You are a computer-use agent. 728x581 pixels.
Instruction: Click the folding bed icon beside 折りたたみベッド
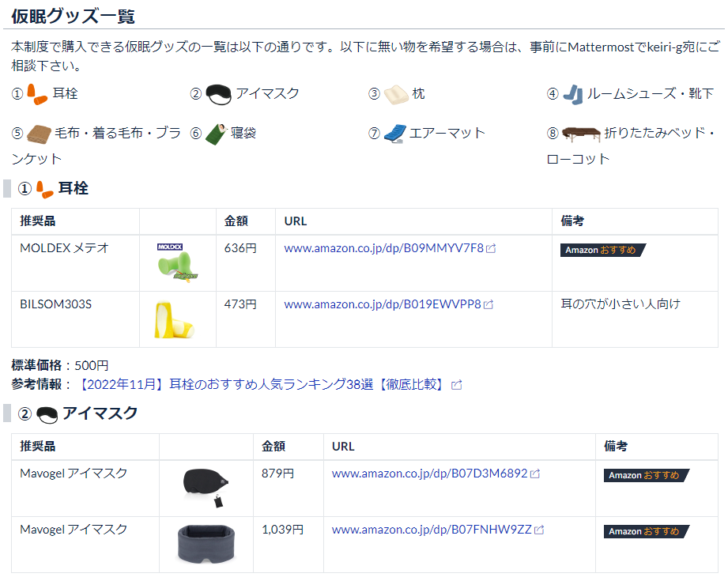[581, 134]
